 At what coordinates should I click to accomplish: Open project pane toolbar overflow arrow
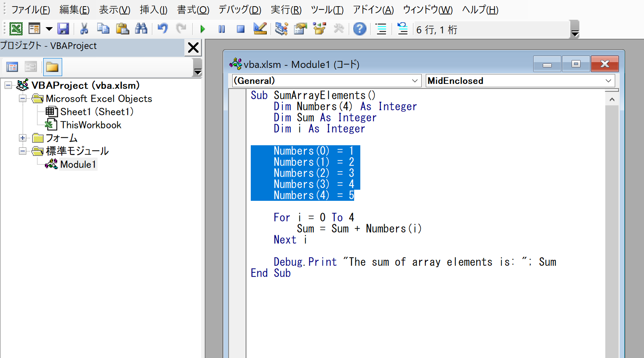(198, 68)
